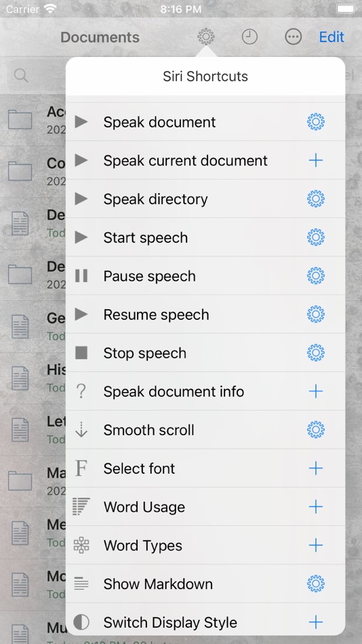Click half-circle icon beside Switch Display Style

click(x=81, y=622)
